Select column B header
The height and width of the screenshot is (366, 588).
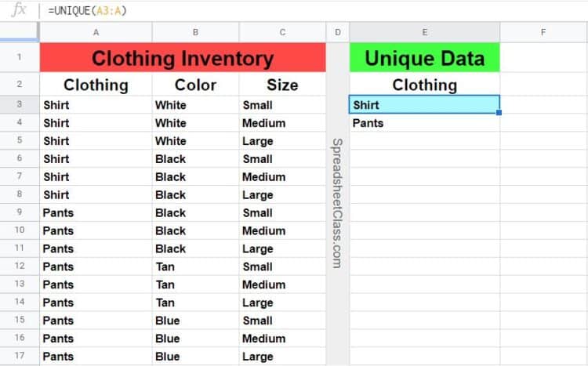coord(195,32)
